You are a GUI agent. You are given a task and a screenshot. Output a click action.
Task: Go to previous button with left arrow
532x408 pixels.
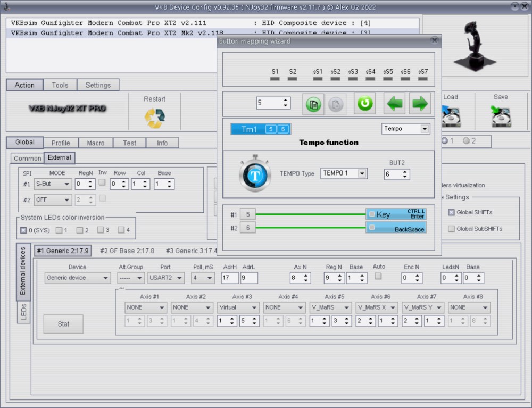(395, 103)
